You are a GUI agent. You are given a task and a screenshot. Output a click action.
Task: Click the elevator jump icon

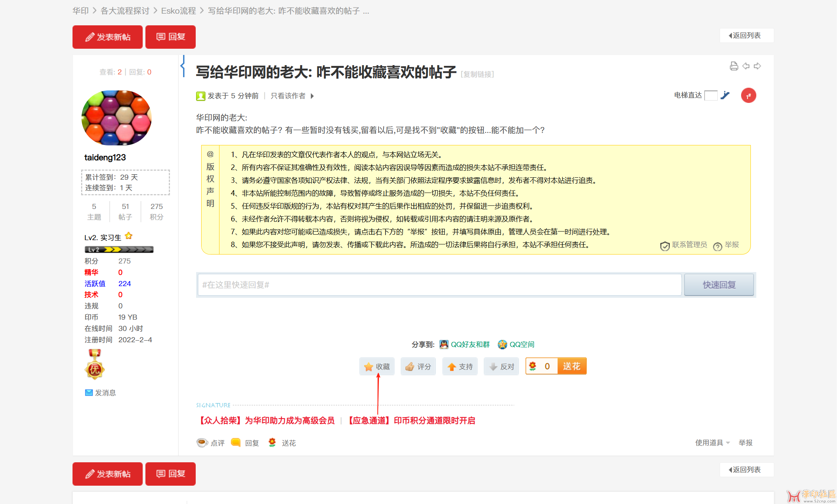point(725,95)
